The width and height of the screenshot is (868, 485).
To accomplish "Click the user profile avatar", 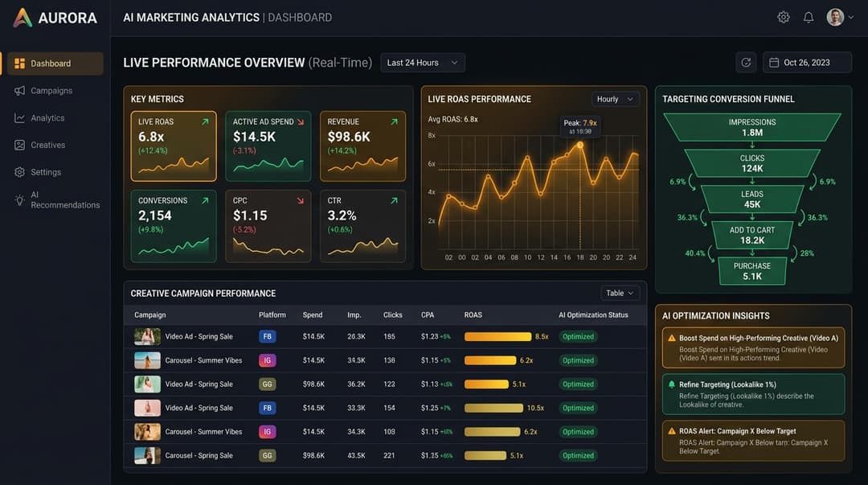I will [x=835, y=17].
